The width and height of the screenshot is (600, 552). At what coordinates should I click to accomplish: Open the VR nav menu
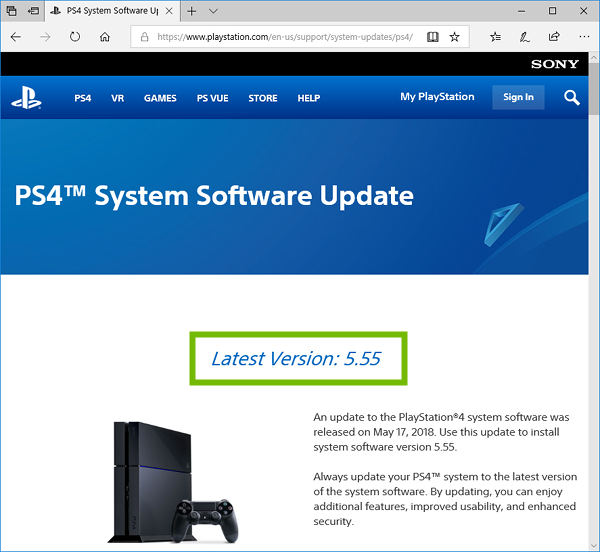pyautogui.click(x=117, y=98)
